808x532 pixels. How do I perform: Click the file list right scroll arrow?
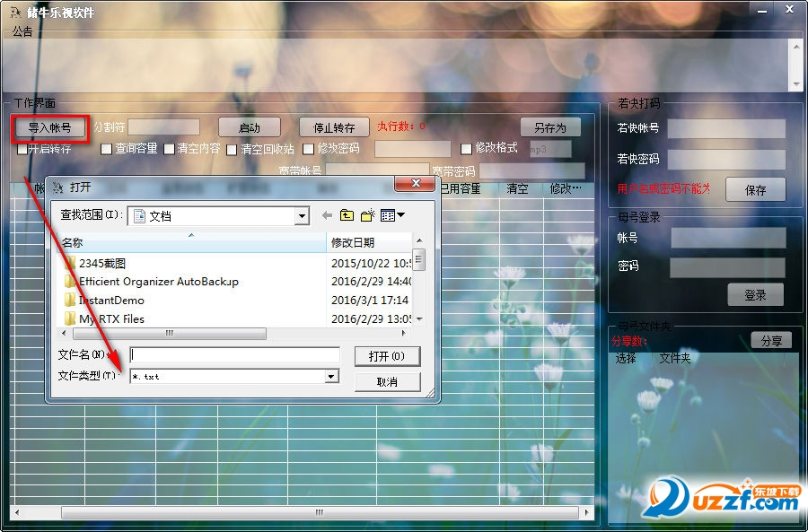point(404,333)
